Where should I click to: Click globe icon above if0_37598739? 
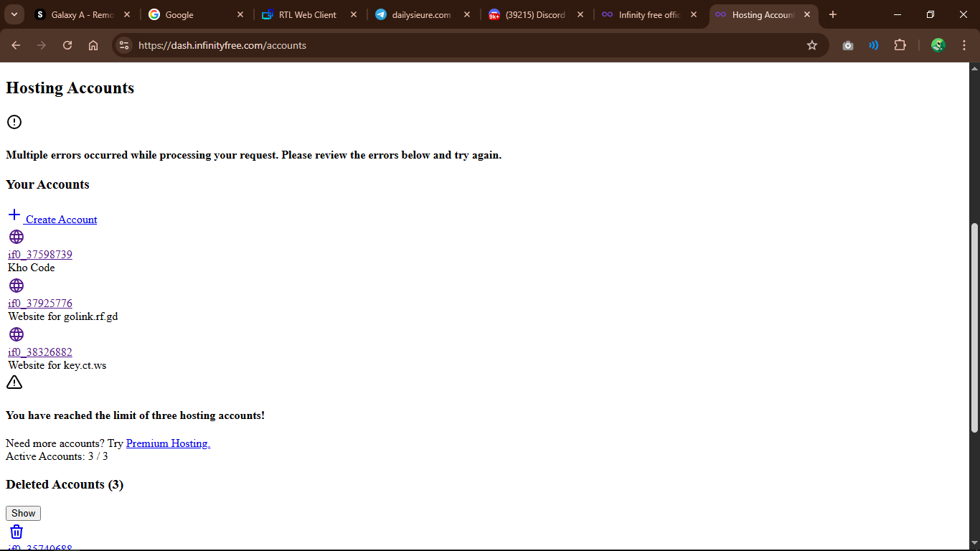point(16,237)
